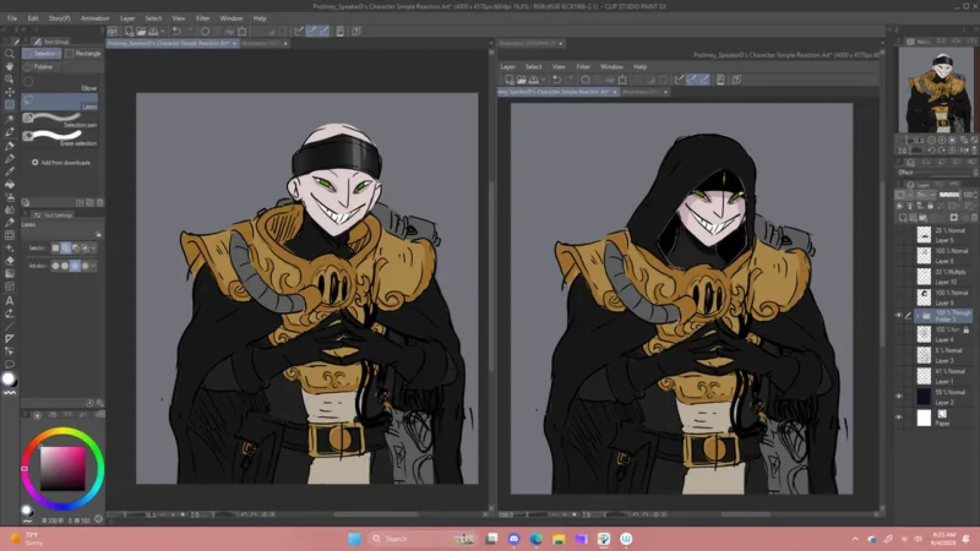Select the Erase selection sub tool
Screen dimensions: 980x551
(60, 138)
